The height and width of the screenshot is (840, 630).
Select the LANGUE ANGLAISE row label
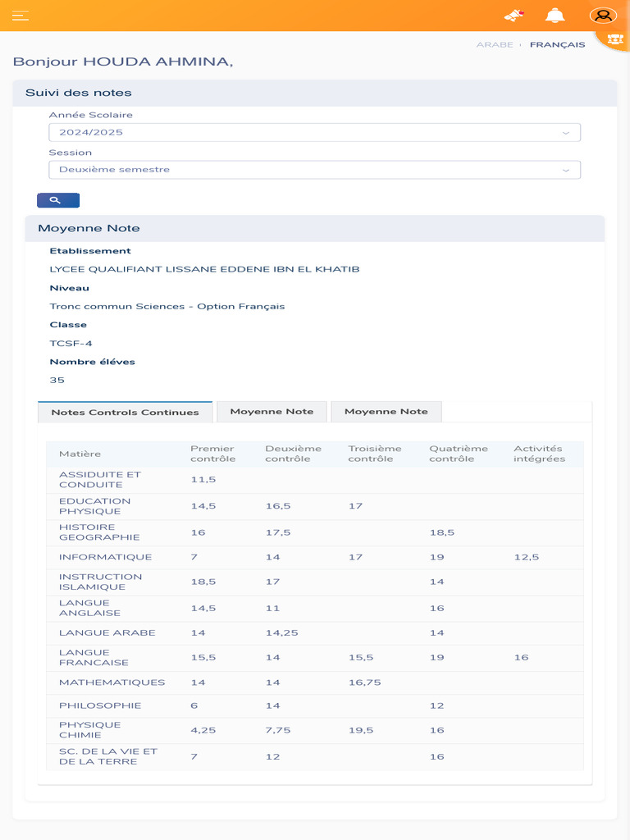[x=89, y=608]
